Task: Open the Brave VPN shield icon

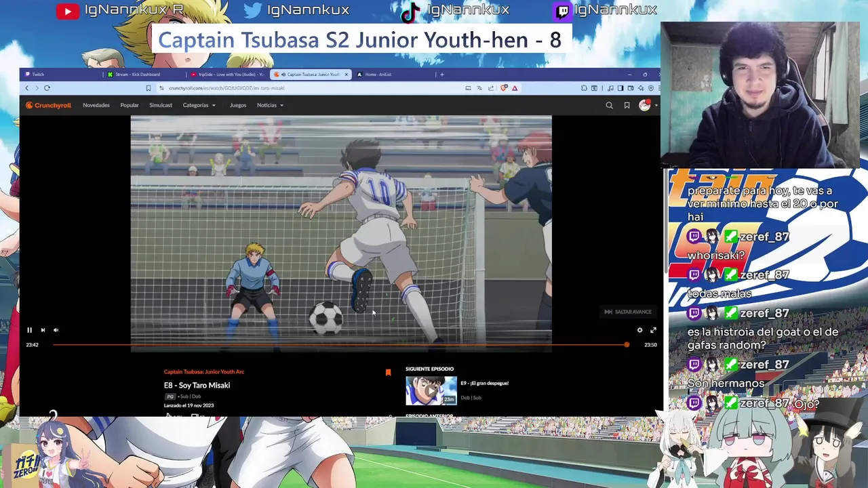Action: pyautogui.click(x=651, y=88)
